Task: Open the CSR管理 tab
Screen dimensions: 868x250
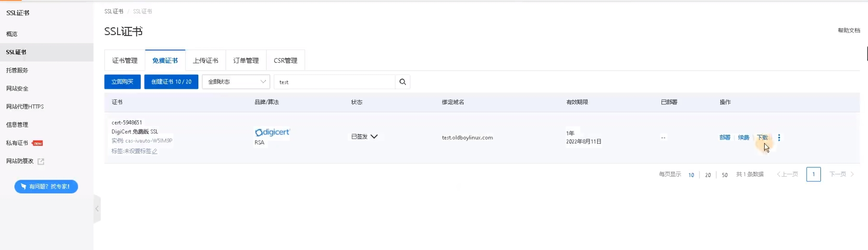Action: (285, 60)
